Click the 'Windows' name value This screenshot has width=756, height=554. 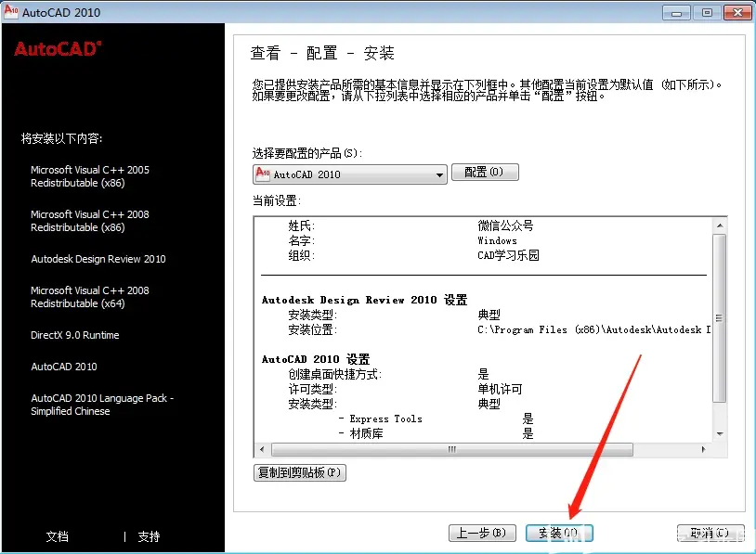(497, 240)
